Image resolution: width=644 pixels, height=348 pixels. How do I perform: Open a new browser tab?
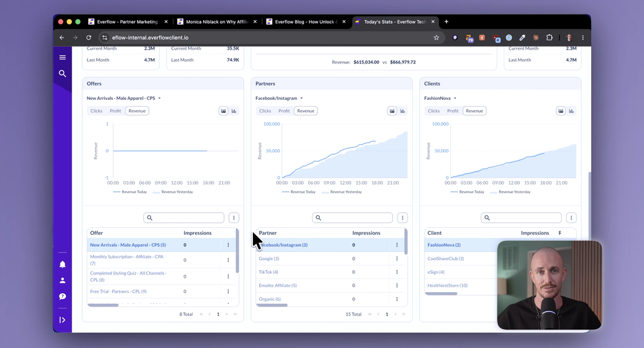(x=447, y=22)
